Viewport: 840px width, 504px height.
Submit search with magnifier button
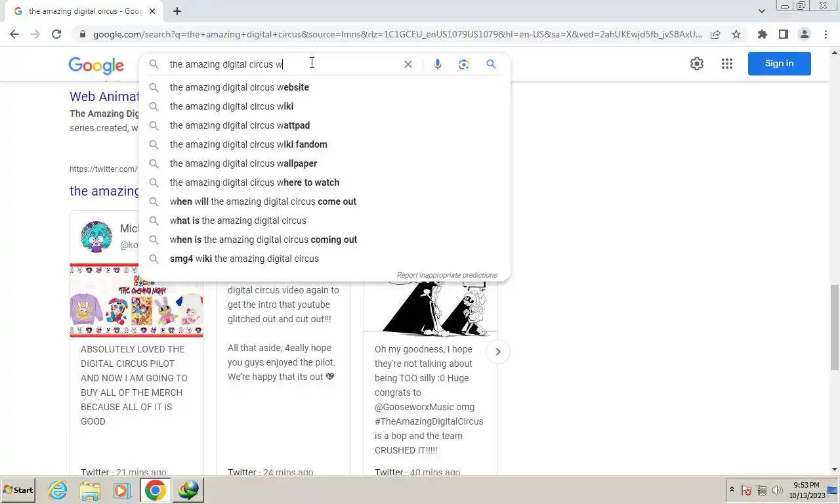coord(491,64)
